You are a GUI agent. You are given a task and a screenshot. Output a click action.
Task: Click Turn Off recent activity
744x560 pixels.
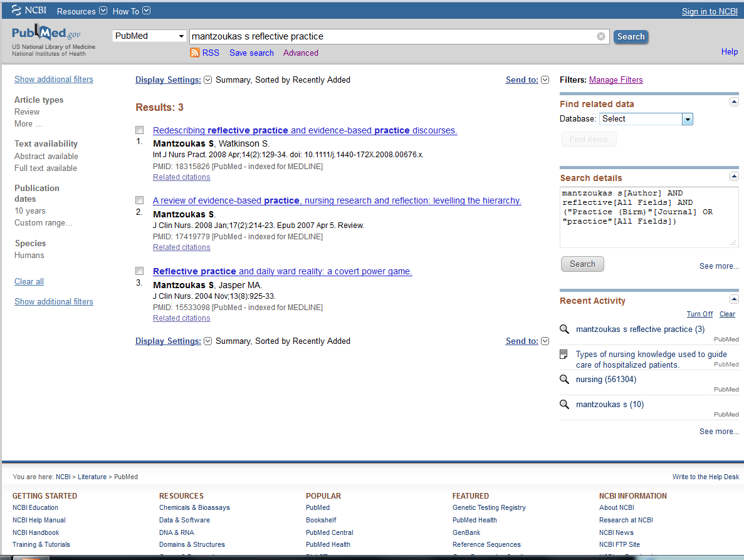click(x=699, y=314)
